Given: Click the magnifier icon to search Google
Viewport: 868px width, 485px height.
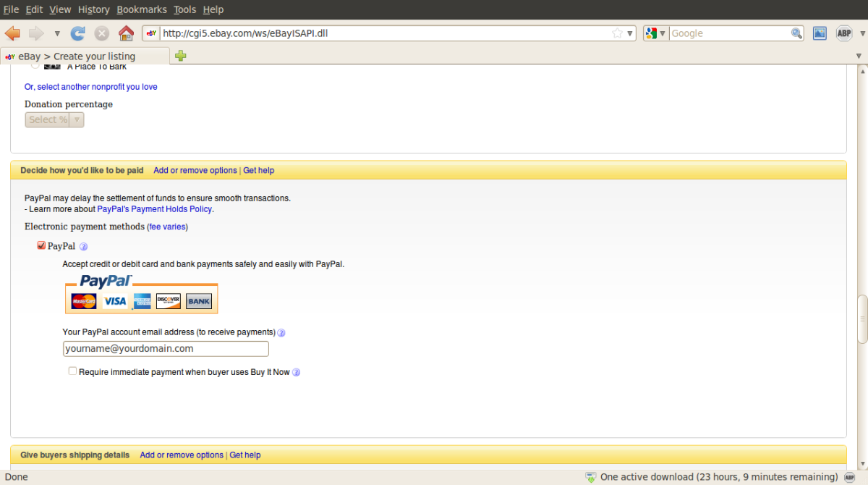Looking at the screenshot, I should [x=795, y=33].
